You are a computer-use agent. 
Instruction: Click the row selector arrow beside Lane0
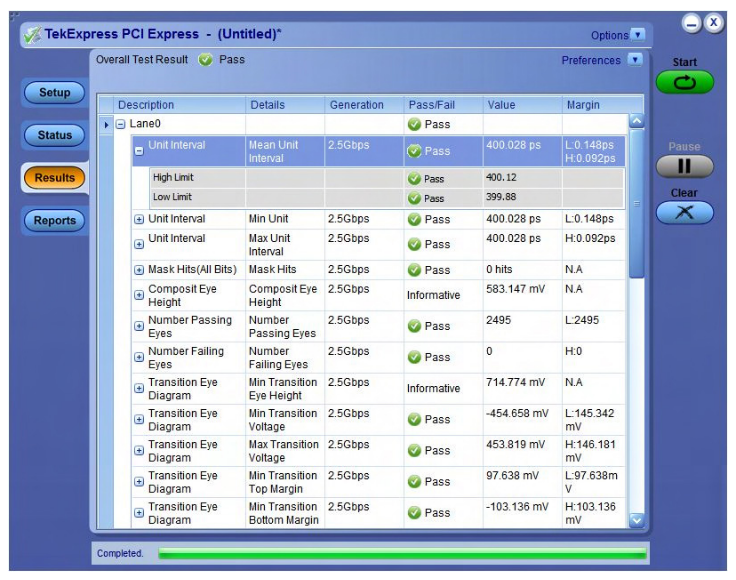(x=106, y=125)
